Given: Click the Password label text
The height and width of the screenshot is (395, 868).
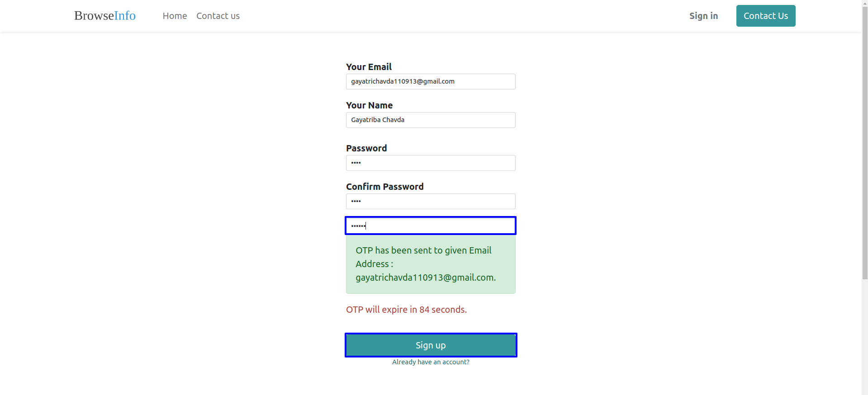Looking at the screenshot, I should pos(366,148).
